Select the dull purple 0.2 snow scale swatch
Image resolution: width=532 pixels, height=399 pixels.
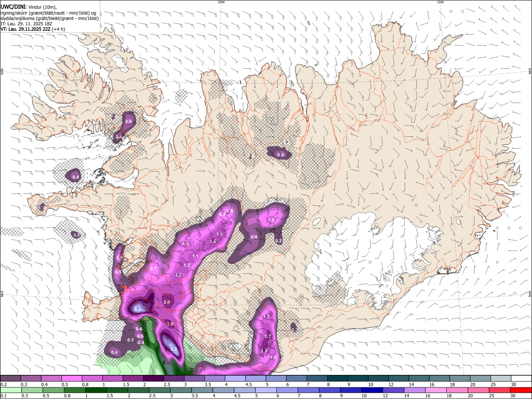point(10,378)
